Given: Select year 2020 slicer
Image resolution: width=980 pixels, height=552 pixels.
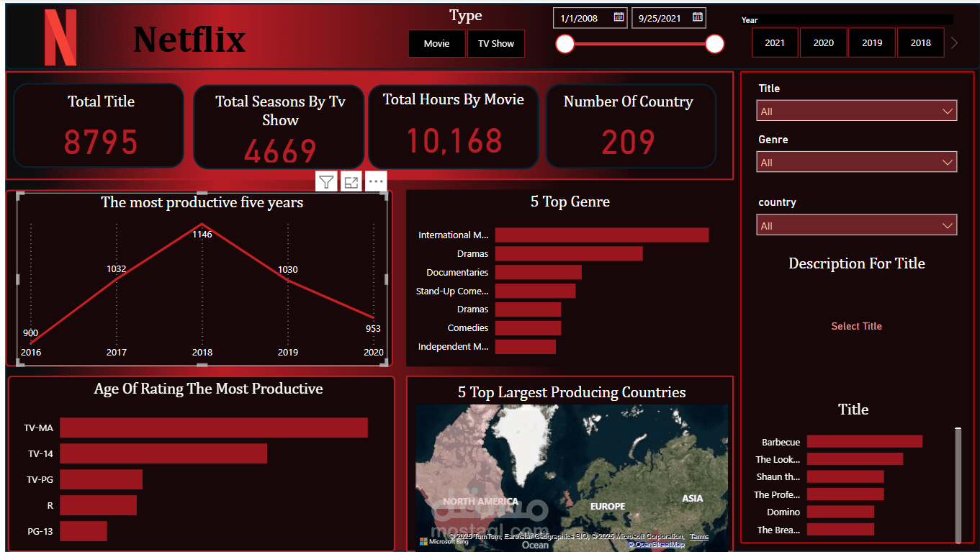Looking at the screenshot, I should coord(824,42).
